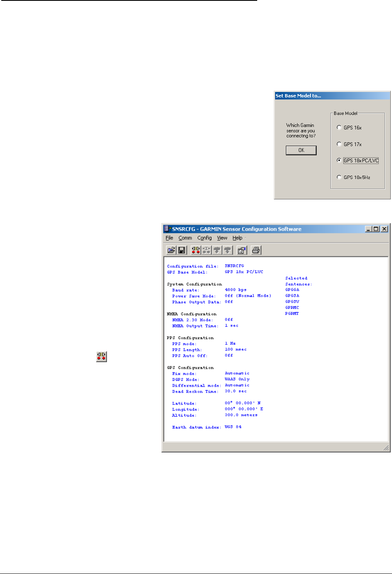Click the 'Fix mode:' label
This screenshot has width=392, height=574.
(184, 374)
